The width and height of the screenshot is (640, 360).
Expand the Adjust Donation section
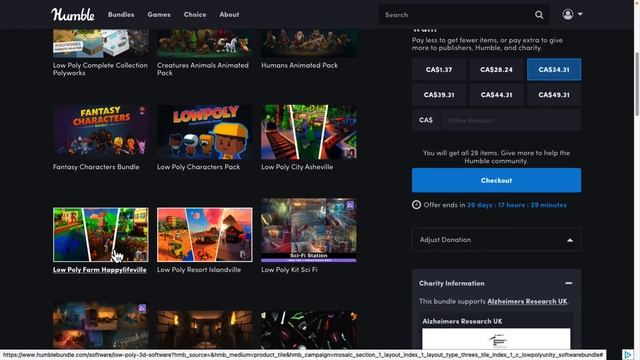(496, 240)
